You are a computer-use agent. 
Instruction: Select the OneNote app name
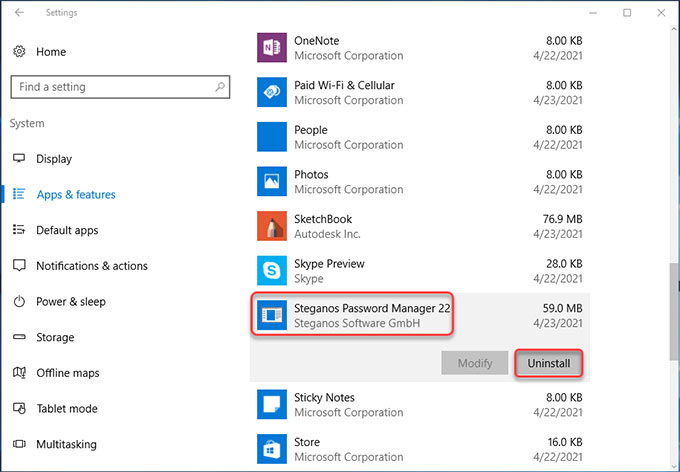[317, 41]
